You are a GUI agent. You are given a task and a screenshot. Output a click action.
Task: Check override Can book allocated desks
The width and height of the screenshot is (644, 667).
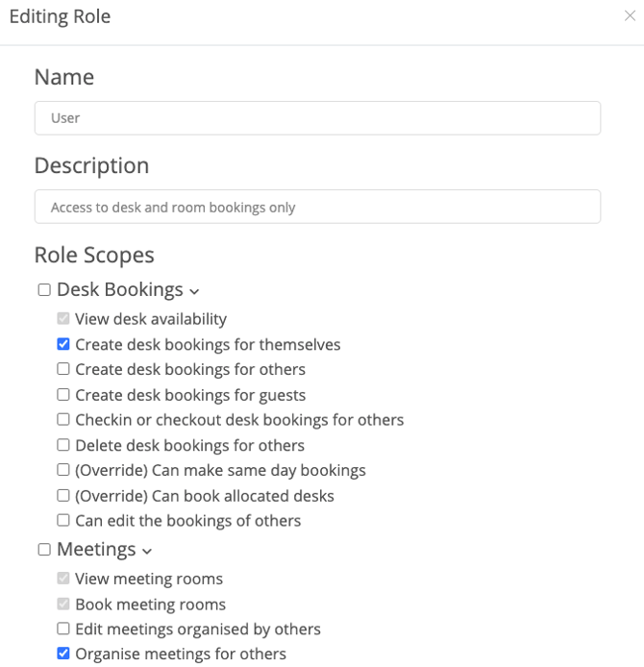(x=63, y=496)
